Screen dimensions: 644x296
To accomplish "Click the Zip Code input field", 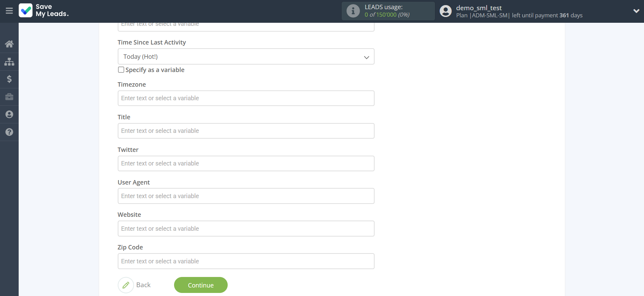I will [x=246, y=261].
